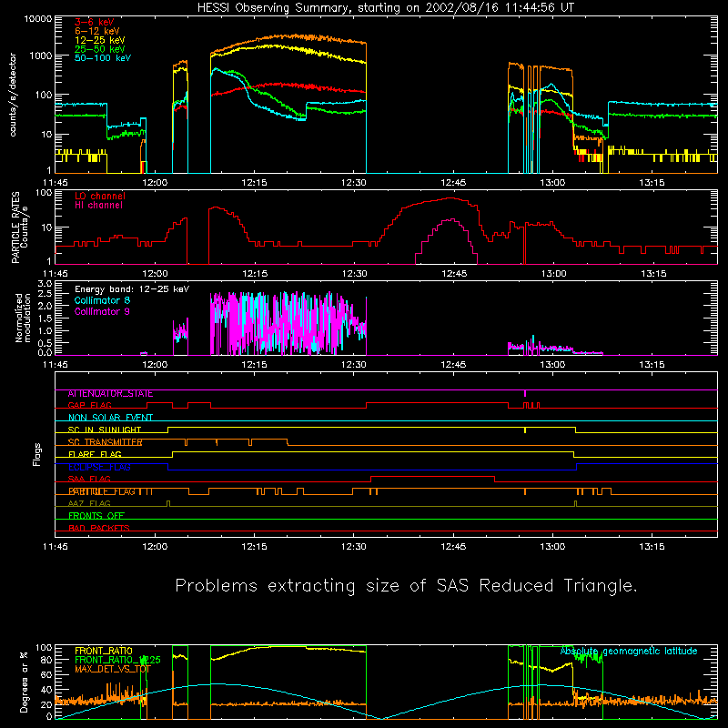Click the NON_SOLAR_EVENT flag label
The height and width of the screenshot is (728, 728).
pyautogui.click(x=110, y=418)
